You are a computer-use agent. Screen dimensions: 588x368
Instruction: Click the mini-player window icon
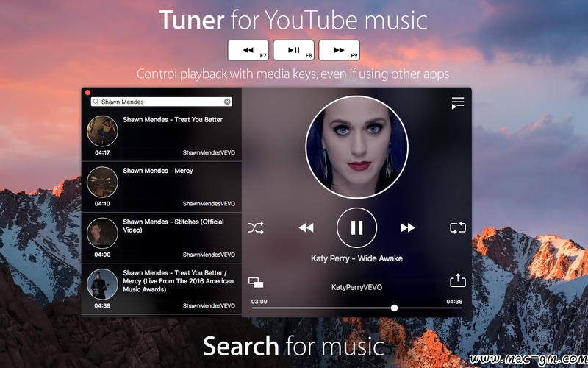256,283
